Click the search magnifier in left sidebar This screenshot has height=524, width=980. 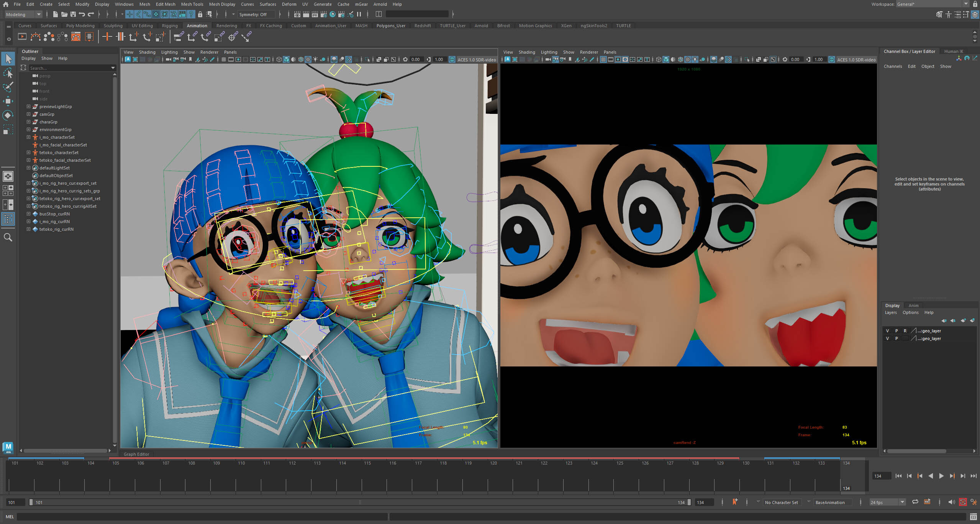[x=8, y=237]
